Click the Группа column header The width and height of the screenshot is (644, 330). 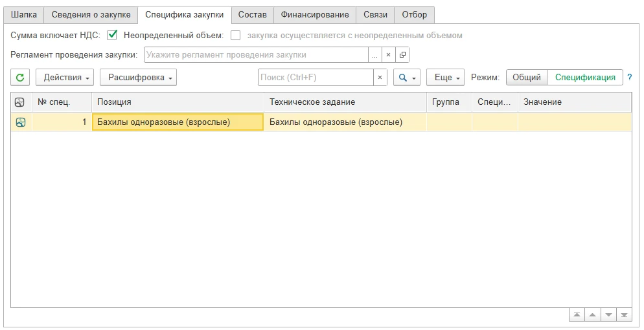coord(450,102)
